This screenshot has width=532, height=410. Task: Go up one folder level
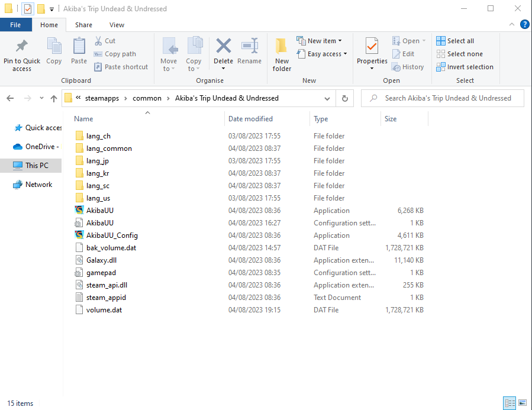pyautogui.click(x=54, y=98)
